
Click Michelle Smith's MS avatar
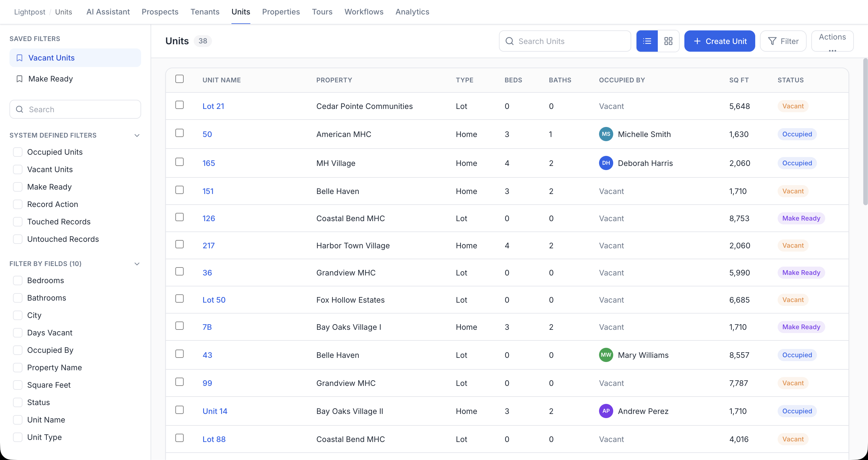(x=606, y=134)
